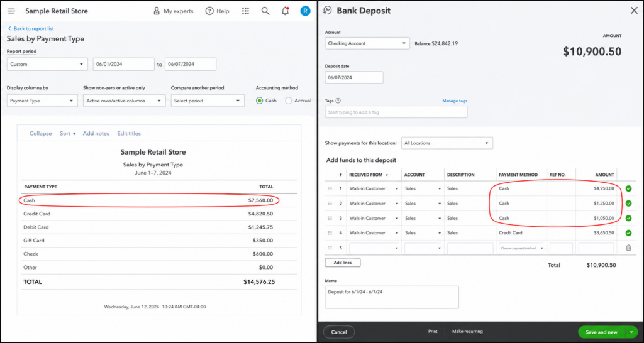Open the Choose payment method dropdown on line 5
644x343 pixels.
(x=521, y=248)
